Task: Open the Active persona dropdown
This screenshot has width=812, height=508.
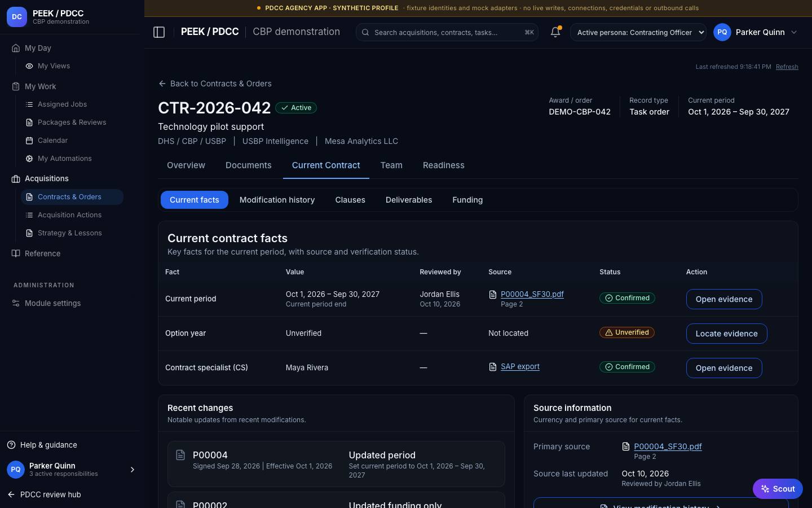Action: click(638, 32)
